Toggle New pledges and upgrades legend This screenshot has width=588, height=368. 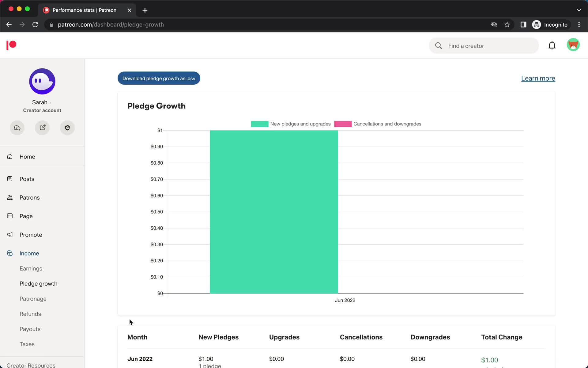tap(291, 124)
